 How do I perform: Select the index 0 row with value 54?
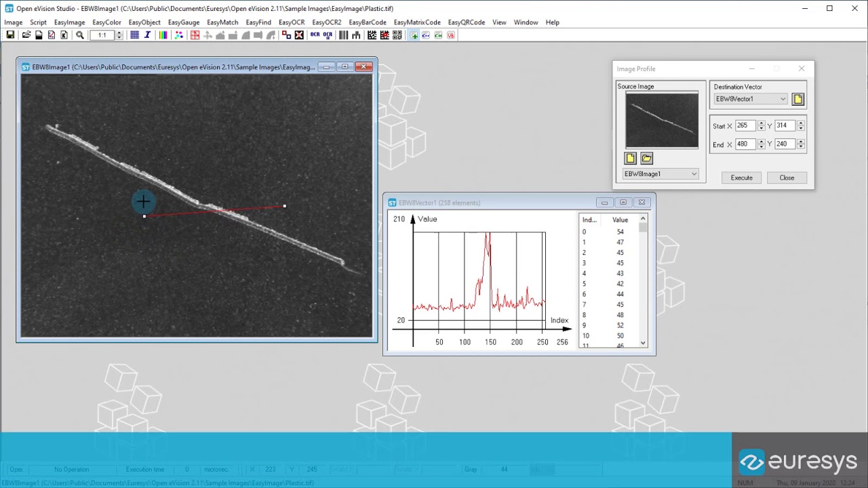click(x=609, y=232)
